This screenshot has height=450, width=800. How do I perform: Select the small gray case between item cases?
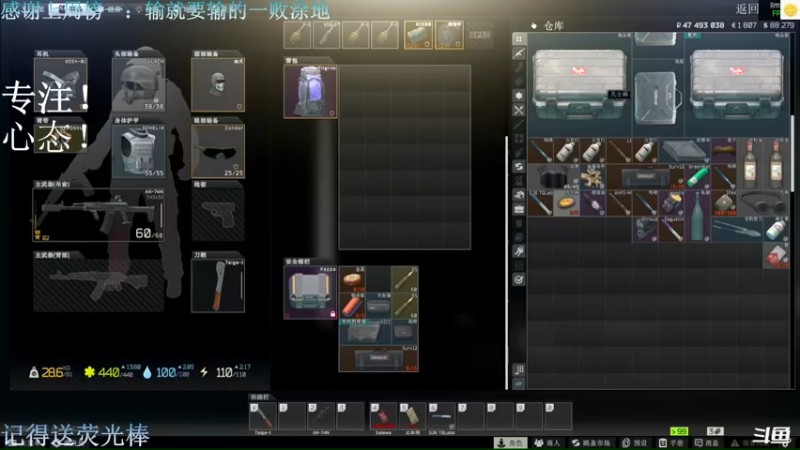658,98
